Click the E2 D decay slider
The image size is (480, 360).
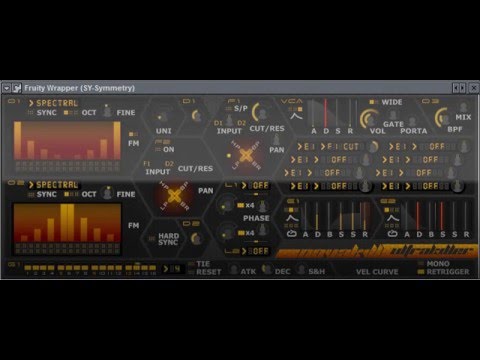tap(418, 215)
